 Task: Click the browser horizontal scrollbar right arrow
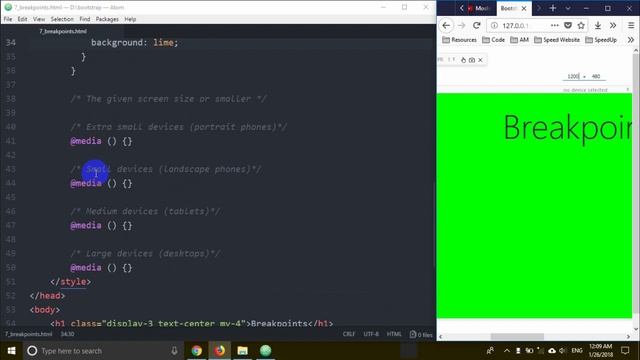click(x=628, y=336)
